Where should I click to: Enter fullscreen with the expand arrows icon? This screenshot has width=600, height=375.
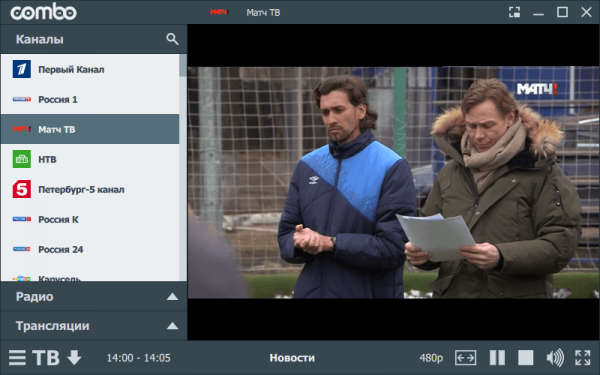[582, 358]
